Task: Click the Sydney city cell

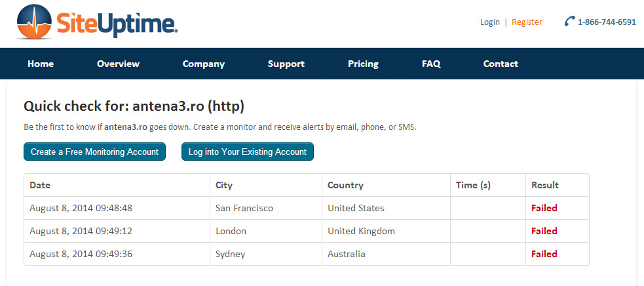Action: tap(229, 254)
